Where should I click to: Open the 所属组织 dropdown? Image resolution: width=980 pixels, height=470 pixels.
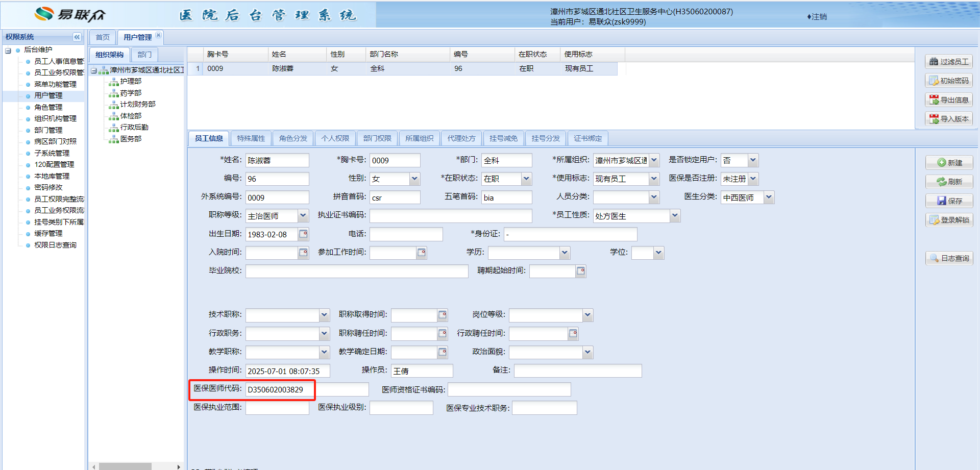coord(654,160)
